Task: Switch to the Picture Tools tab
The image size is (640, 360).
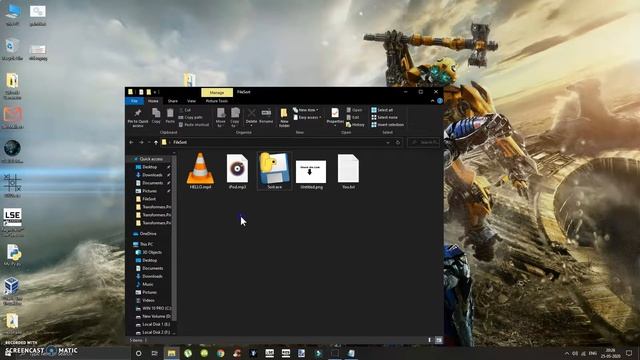Action: point(217,101)
